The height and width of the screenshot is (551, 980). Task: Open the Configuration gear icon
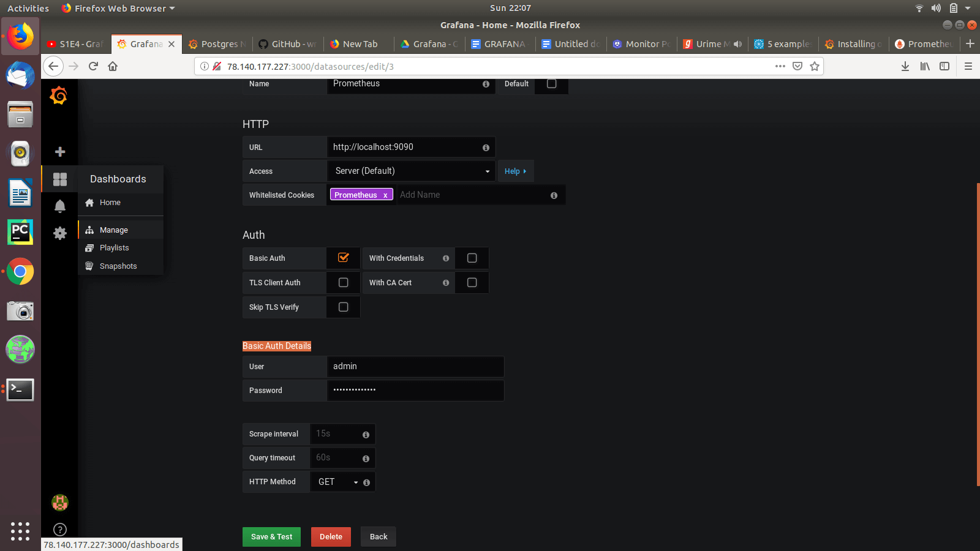coord(60,233)
